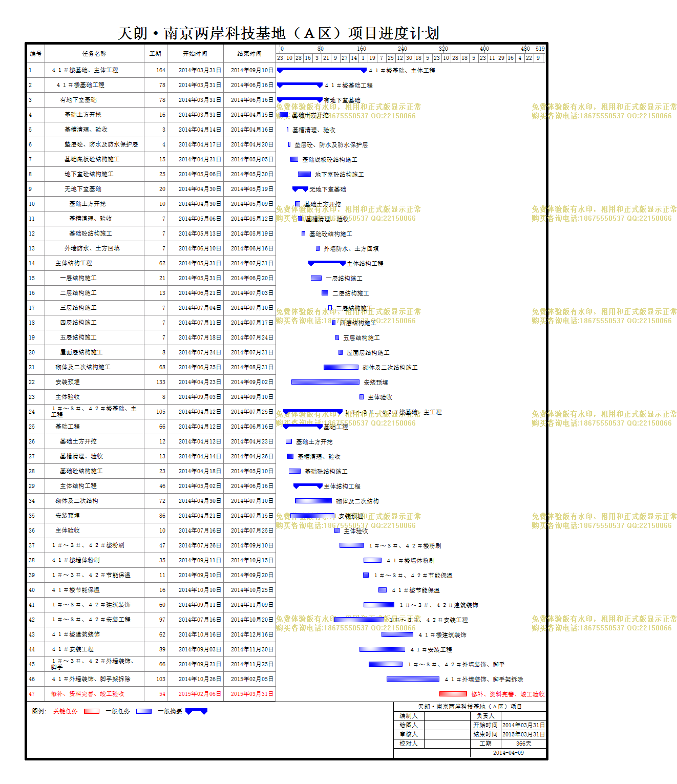Image resolution: width=677 pixels, height=784 pixels.
Task: Click the blue 一般任务 legend swatch
Action: [x=144, y=711]
